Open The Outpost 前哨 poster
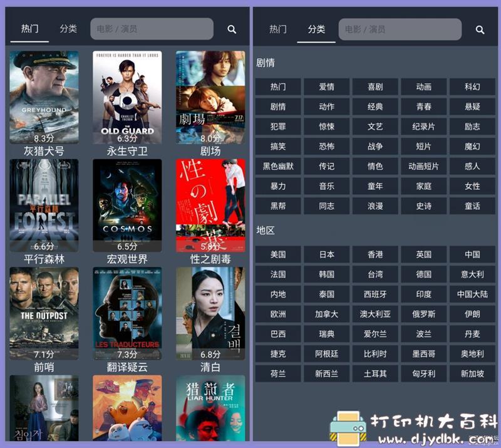Viewport: 501px width, 448px height. coord(44,313)
